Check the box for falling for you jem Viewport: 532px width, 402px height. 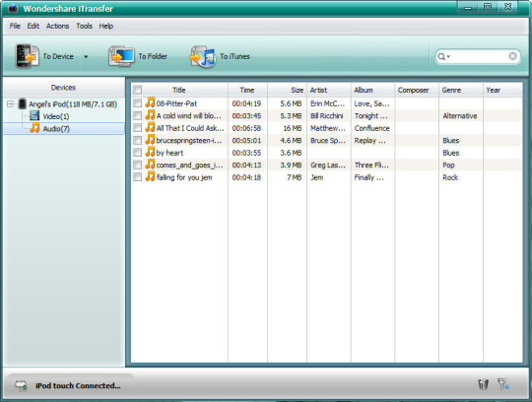tap(137, 177)
